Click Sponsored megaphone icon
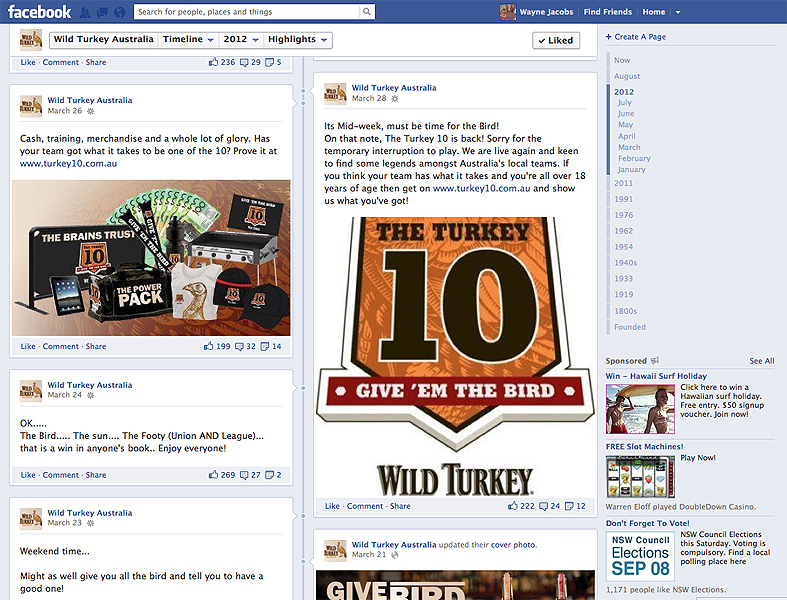The height and width of the screenshot is (600, 787). pyautogui.click(x=654, y=361)
